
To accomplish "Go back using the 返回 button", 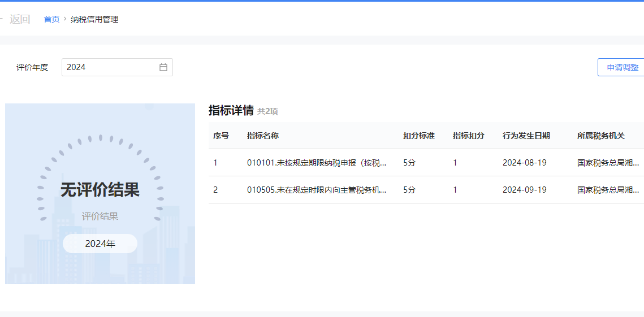I will [19, 19].
